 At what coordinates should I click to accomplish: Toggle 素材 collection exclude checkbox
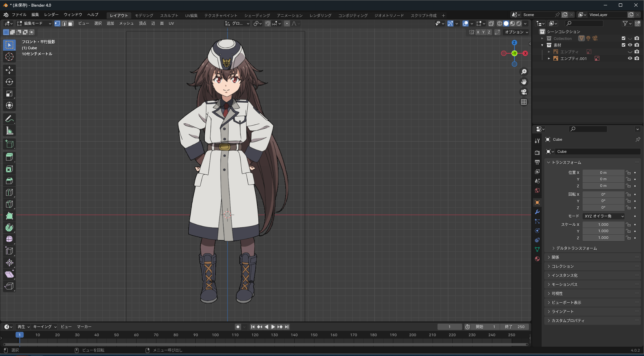click(x=624, y=45)
